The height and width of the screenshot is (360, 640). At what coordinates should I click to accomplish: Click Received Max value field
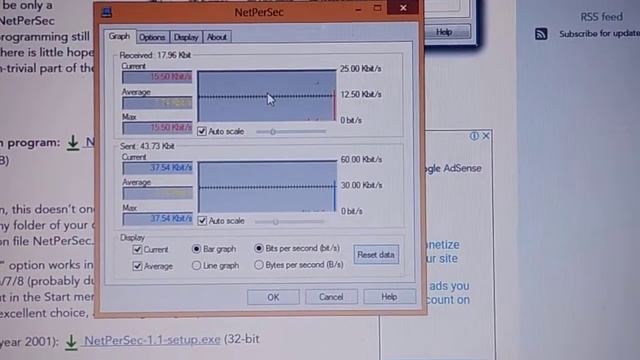157,128
